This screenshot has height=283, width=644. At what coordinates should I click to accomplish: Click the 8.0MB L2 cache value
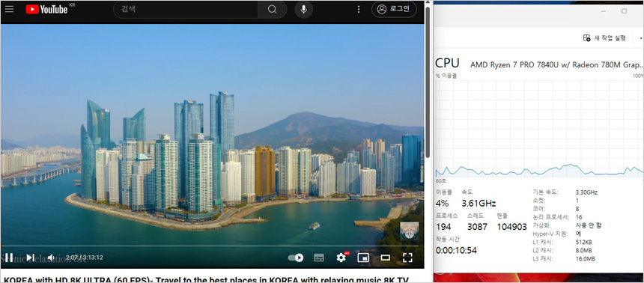(x=584, y=250)
